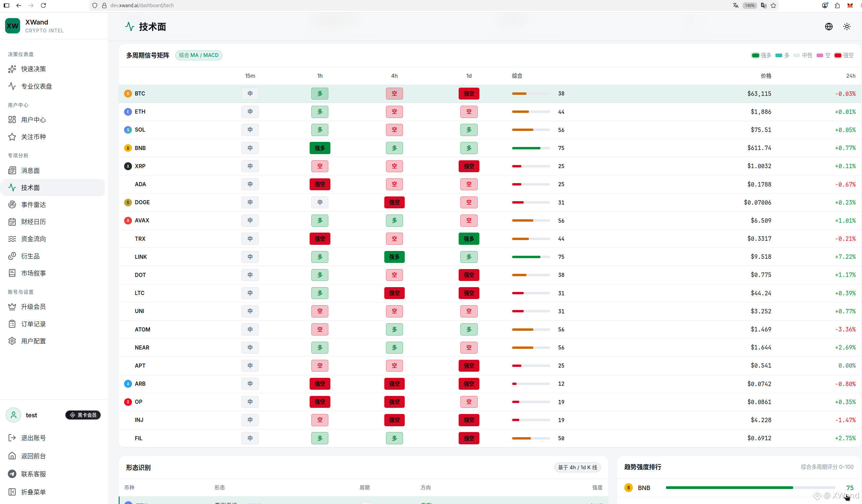Click LINK 4h 强多 signal cell

pyautogui.click(x=395, y=257)
